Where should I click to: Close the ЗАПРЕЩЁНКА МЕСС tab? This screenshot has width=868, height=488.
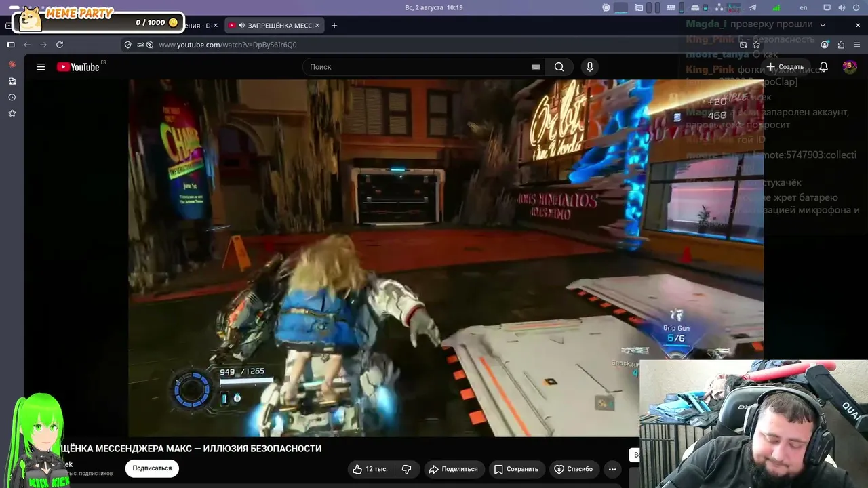[317, 26]
